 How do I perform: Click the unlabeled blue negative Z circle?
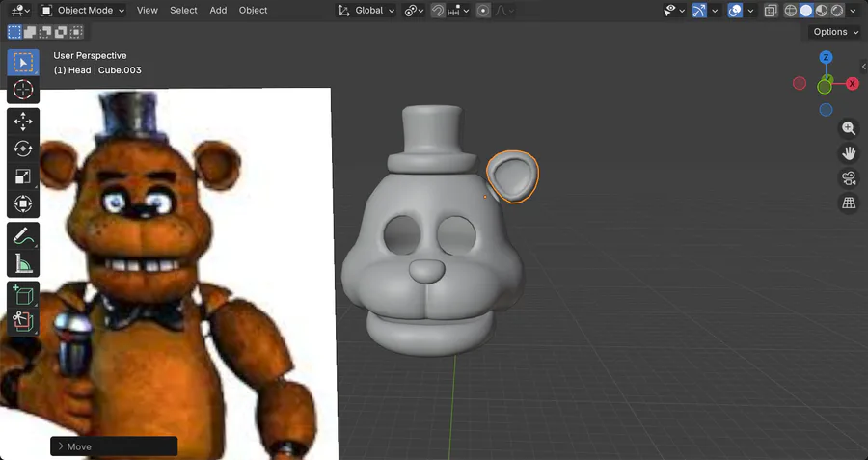[x=826, y=110]
